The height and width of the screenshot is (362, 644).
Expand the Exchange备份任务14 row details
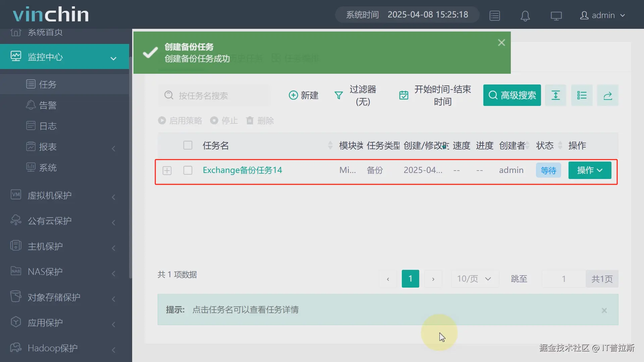(x=167, y=171)
